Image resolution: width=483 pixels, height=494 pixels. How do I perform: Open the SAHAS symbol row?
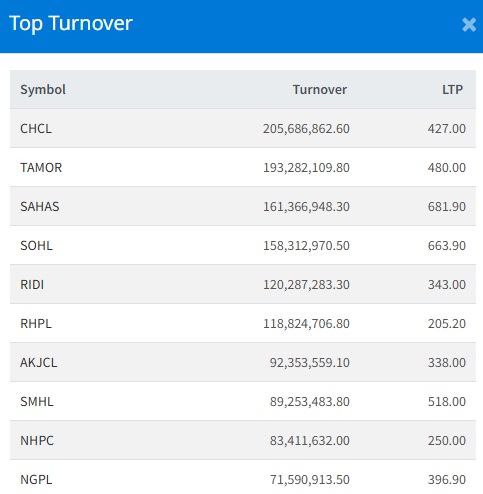[243, 207]
